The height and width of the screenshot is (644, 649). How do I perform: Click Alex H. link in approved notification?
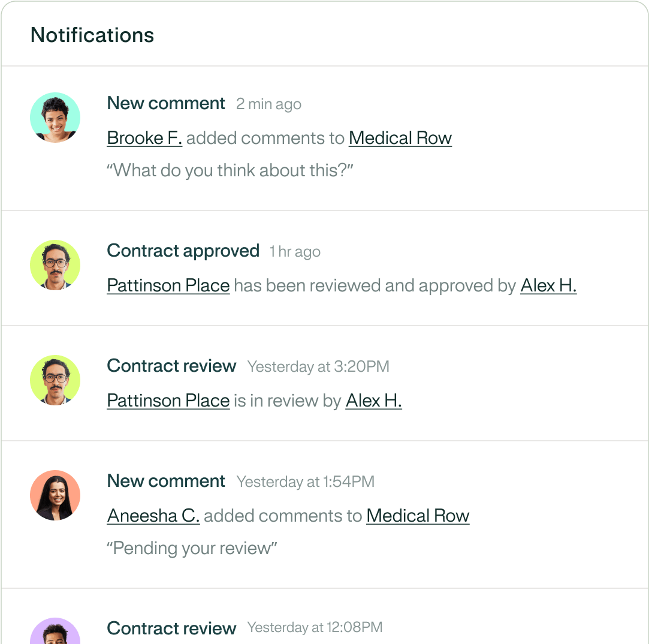(548, 285)
